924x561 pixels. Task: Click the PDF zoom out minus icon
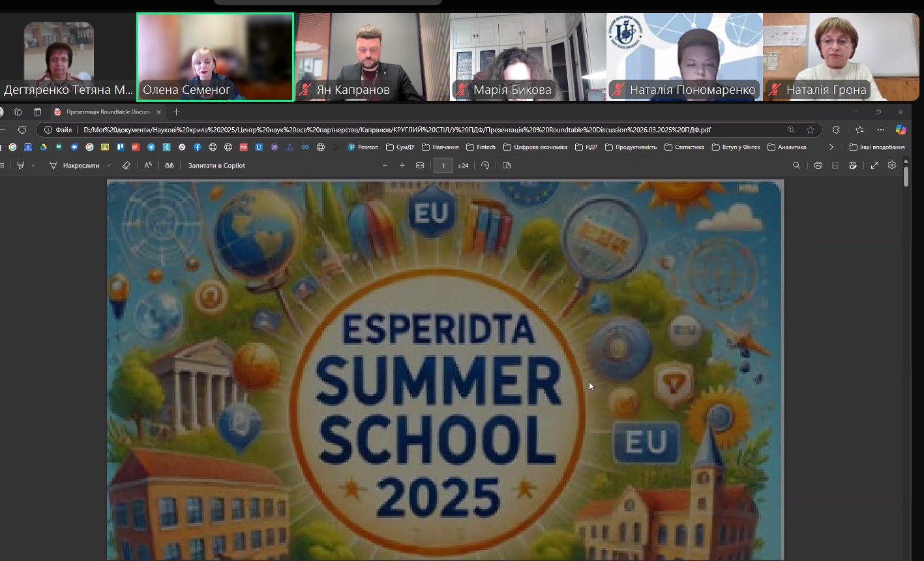tap(385, 166)
